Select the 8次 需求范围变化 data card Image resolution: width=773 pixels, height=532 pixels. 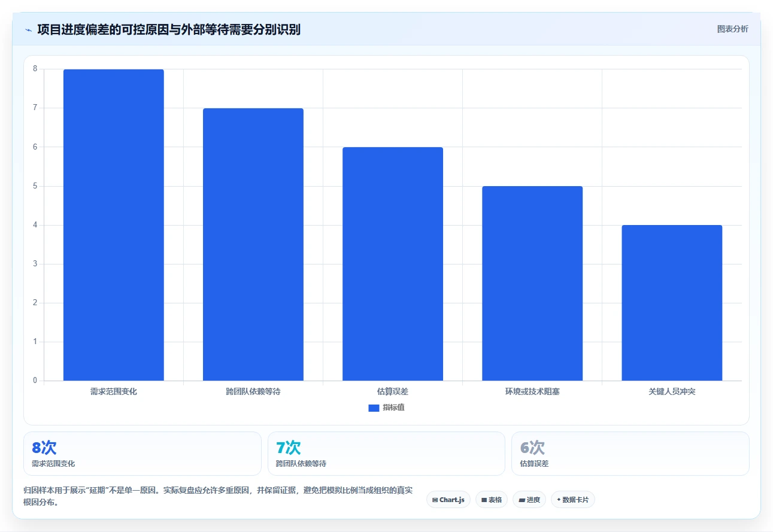143,454
